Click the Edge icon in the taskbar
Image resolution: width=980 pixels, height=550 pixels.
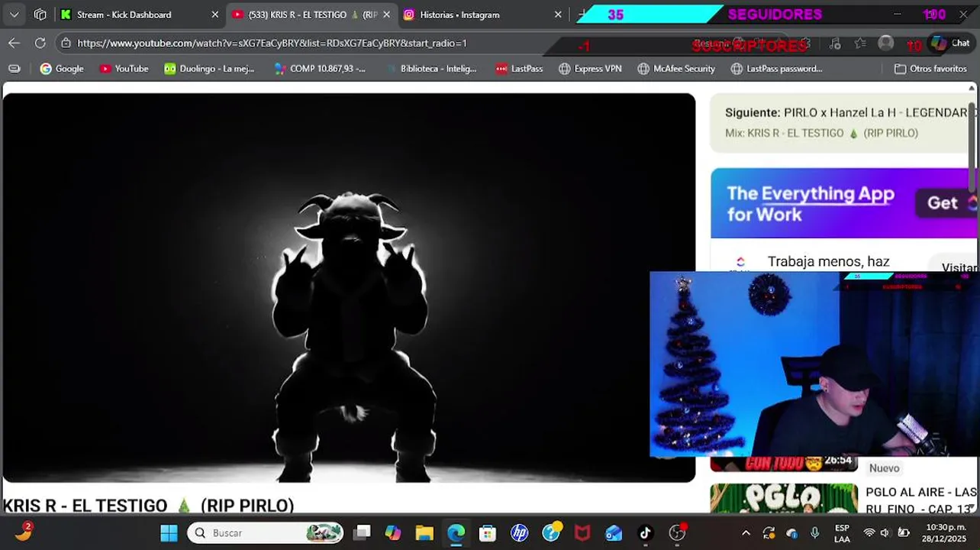coord(456,533)
